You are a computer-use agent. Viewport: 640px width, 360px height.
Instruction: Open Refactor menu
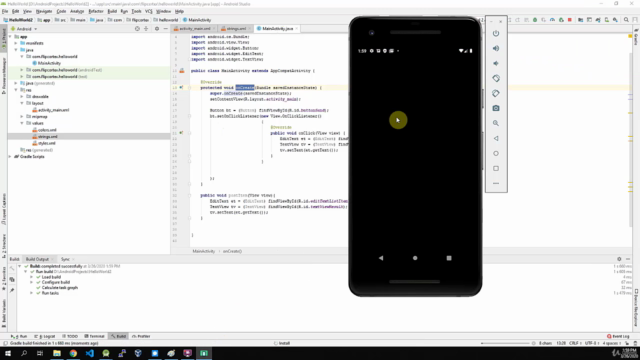click(96, 11)
